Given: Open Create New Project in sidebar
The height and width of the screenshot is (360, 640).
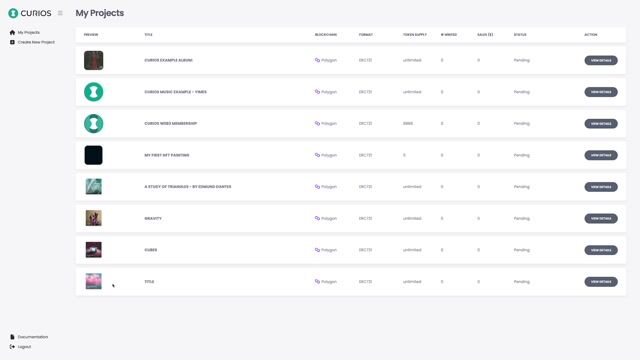Looking at the screenshot, I should [x=36, y=42].
